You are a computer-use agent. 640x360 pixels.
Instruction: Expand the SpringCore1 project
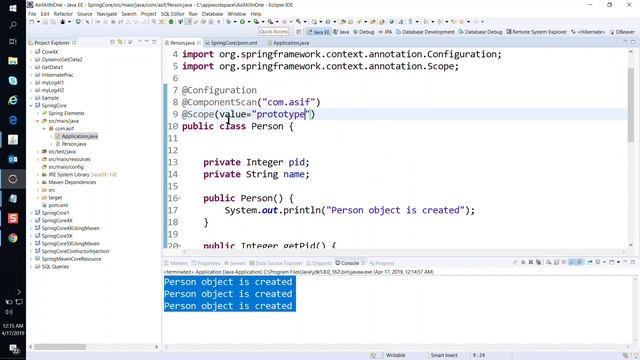[31, 213]
